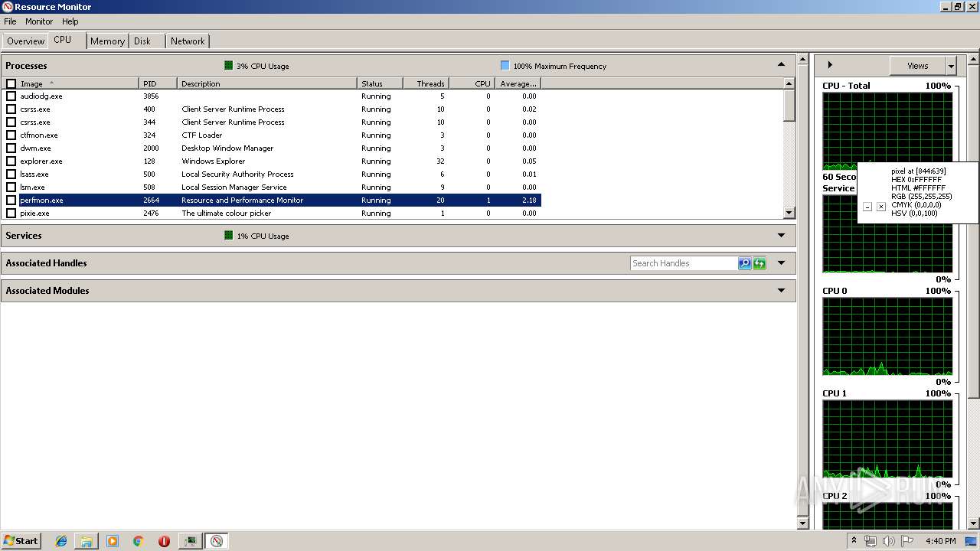Click into the Search Handles field
The image size is (980, 551).
[684, 263]
